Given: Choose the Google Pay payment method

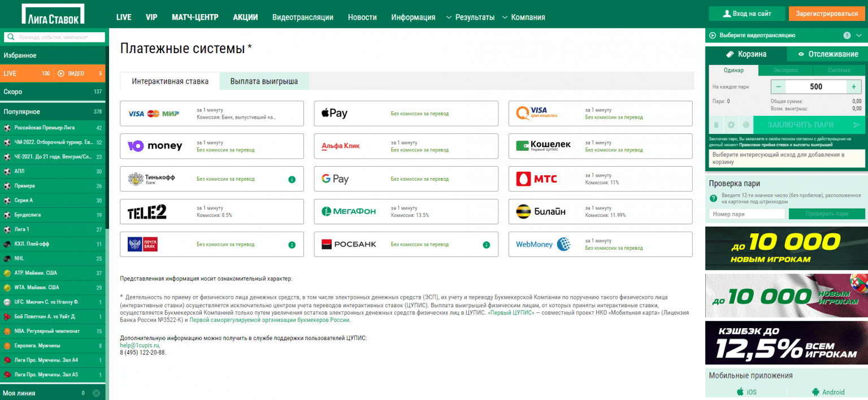Looking at the screenshot, I should point(406,179).
